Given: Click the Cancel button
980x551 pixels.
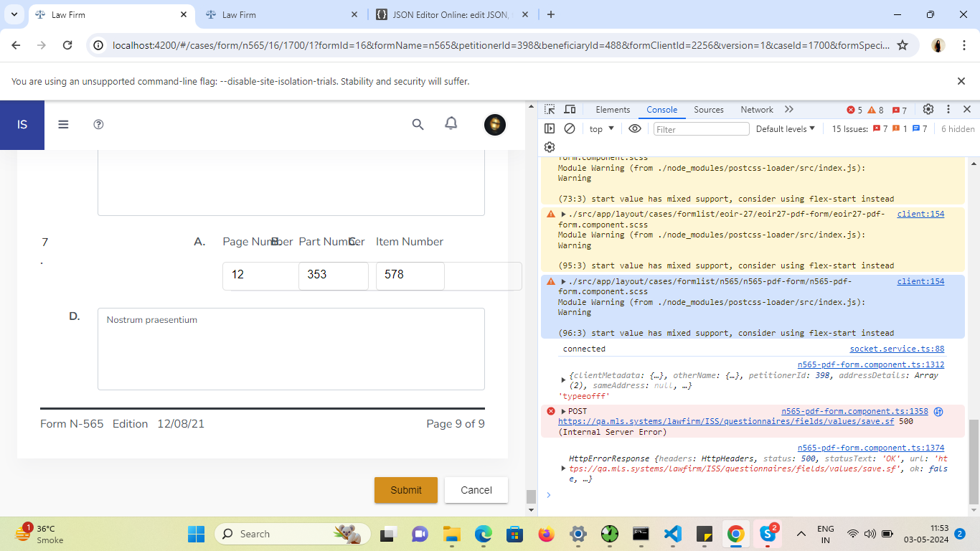Looking at the screenshot, I should click(476, 490).
